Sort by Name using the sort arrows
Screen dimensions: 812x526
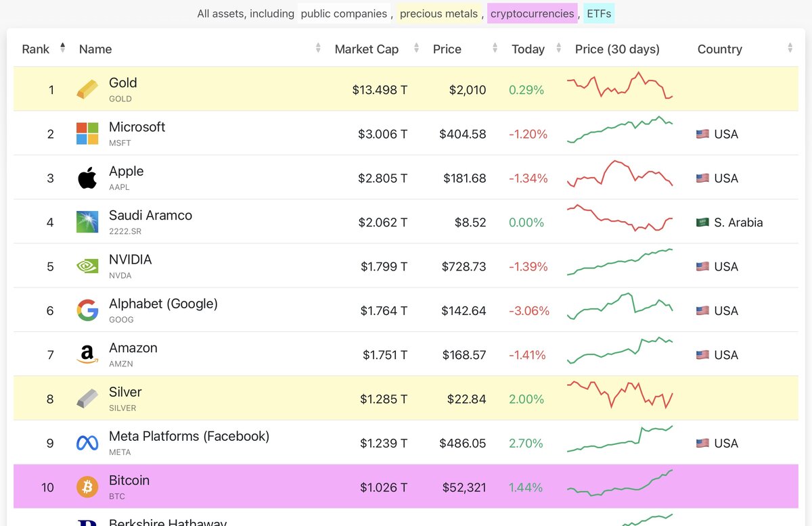click(x=318, y=49)
